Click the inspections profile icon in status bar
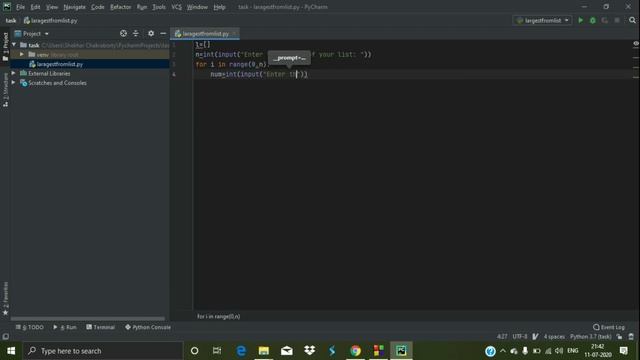The image size is (640, 360). (631, 337)
